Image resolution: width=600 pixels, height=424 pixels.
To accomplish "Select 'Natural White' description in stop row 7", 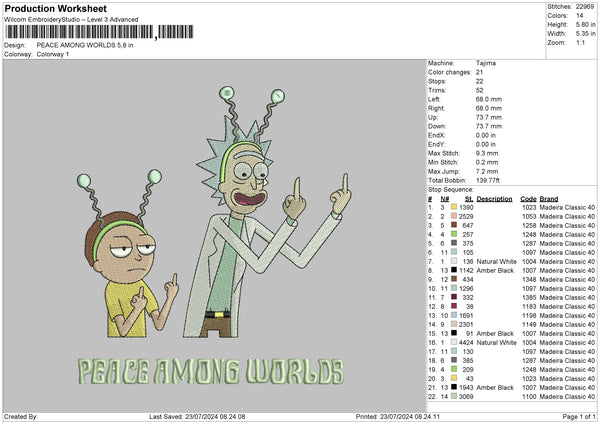I will coord(496,262).
